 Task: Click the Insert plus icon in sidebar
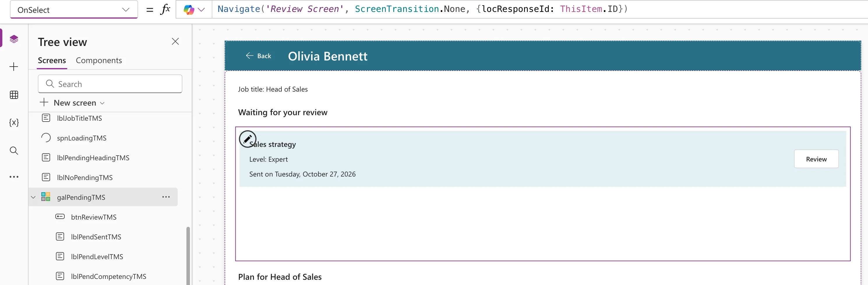pyautogui.click(x=14, y=67)
